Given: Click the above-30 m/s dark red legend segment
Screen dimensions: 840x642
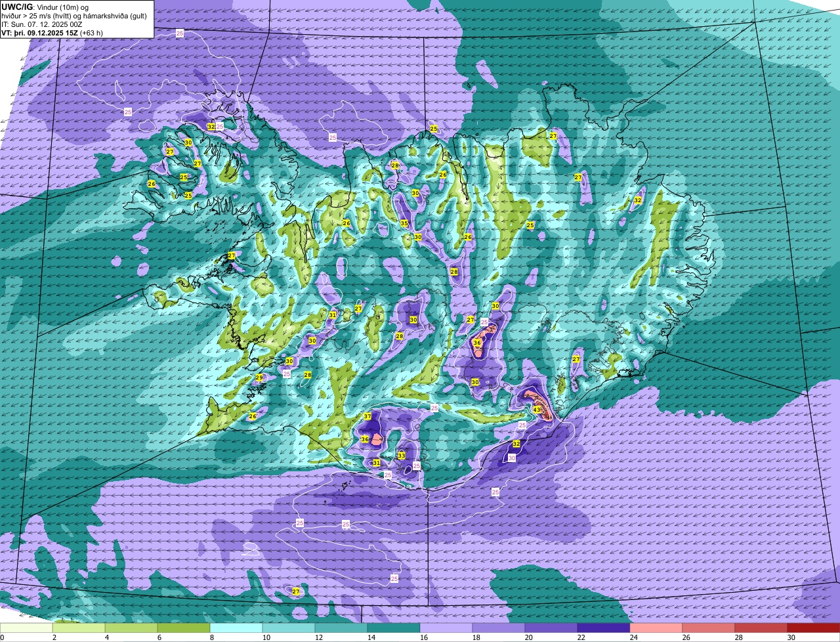Looking at the screenshot, I should [x=814, y=628].
